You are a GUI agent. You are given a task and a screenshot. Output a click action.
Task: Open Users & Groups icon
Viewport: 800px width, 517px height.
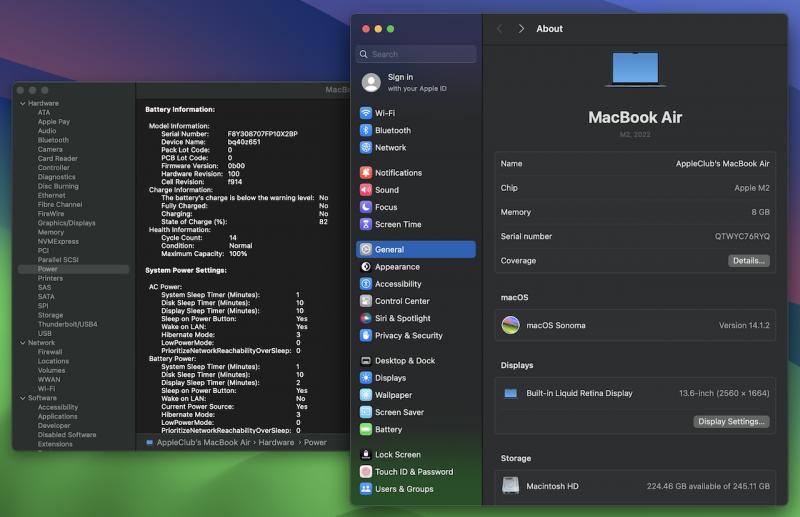point(366,488)
